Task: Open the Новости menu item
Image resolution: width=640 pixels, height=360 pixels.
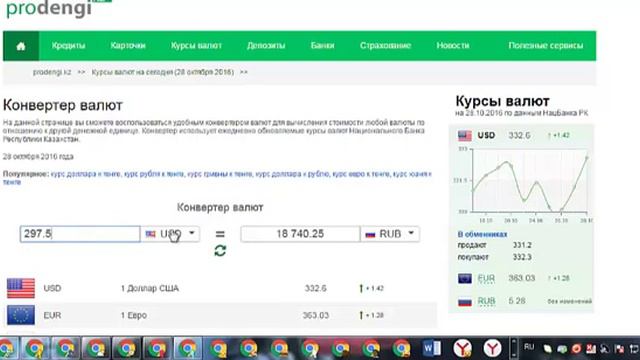Action: pos(453,46)
